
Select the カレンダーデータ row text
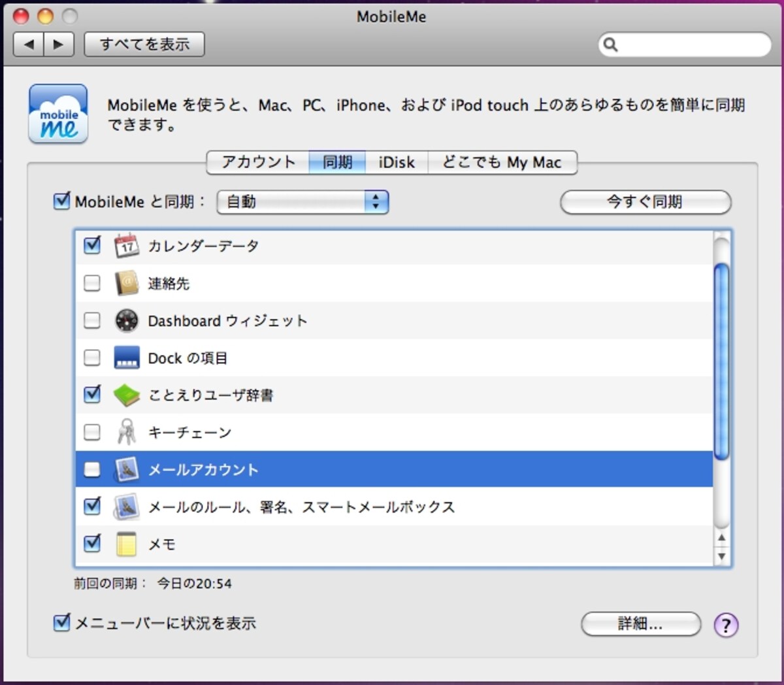203,246
